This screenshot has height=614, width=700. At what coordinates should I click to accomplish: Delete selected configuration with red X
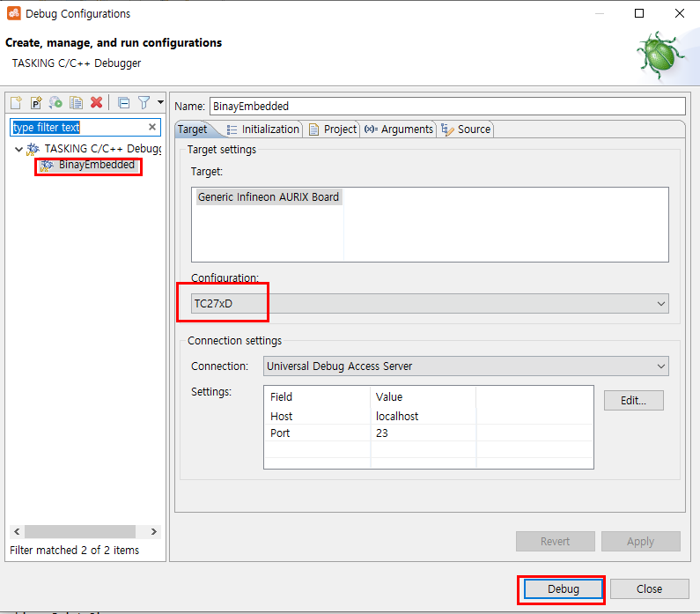pyautogui.click(x=97, y=103)
